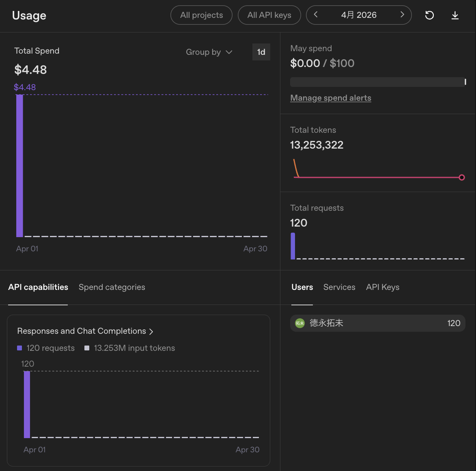Switch to the API capabilities tab
The width and height of the screenshot is (476, 471).
click(x=38, y=287)
